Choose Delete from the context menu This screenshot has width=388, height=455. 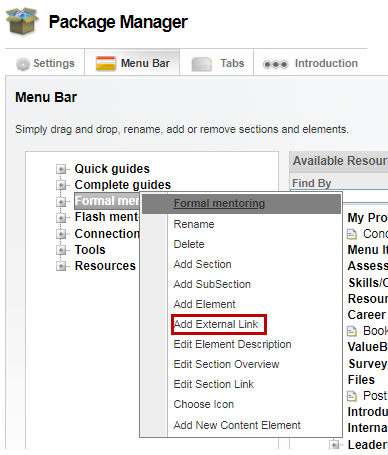pos(189,244)
